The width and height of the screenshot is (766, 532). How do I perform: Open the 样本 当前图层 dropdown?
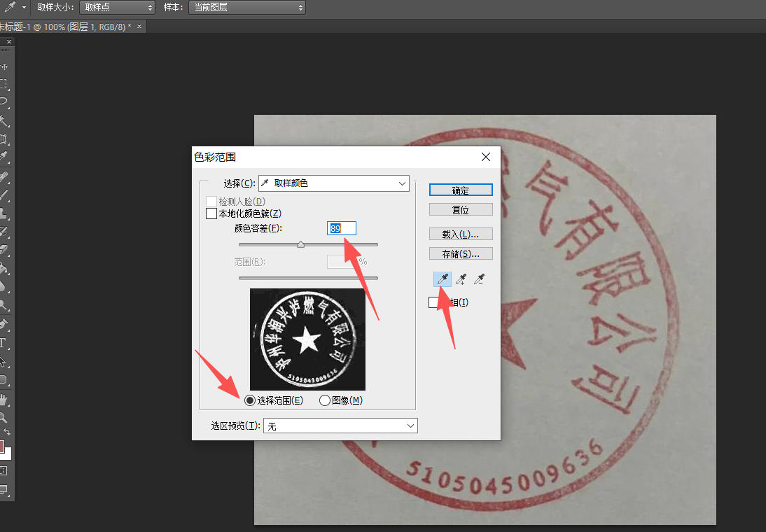pos(246,8)
